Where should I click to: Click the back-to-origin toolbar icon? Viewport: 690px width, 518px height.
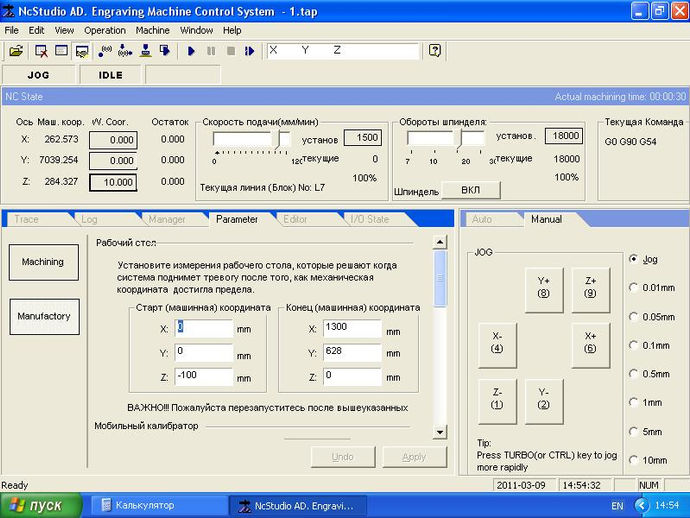[125, 51]
